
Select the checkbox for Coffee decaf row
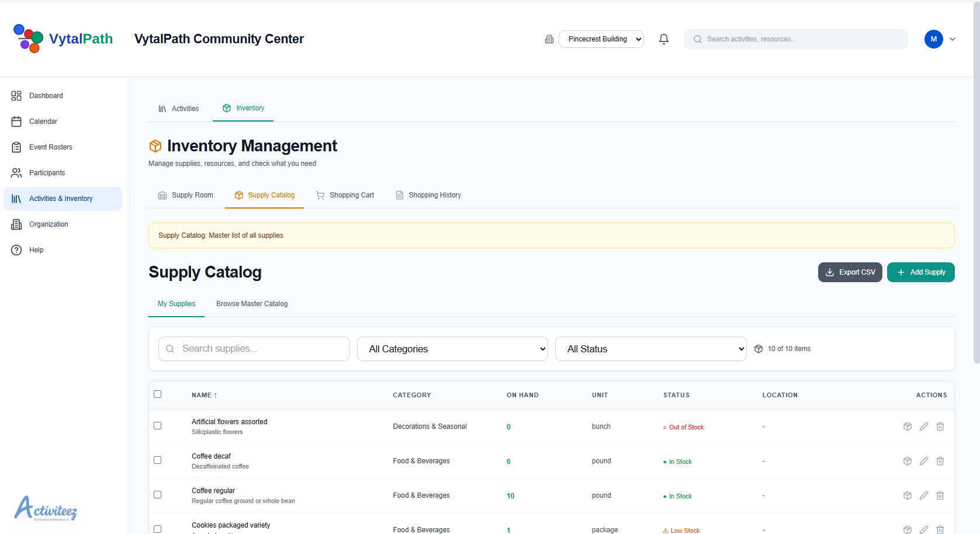coord(157,460)
